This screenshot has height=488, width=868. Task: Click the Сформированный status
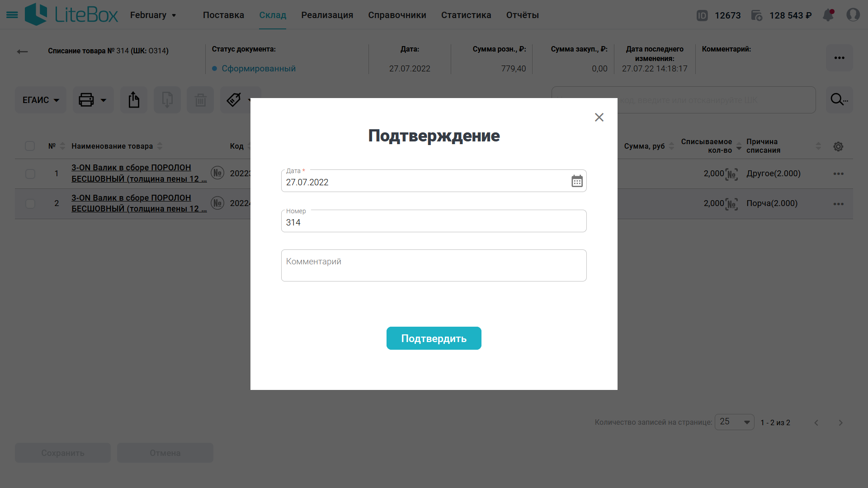259,69
